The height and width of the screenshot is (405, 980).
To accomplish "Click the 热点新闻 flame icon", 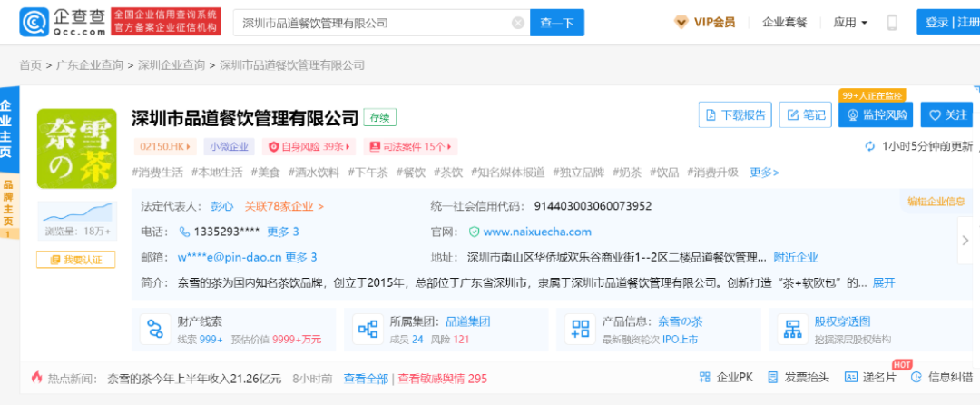I will point(37,378).
